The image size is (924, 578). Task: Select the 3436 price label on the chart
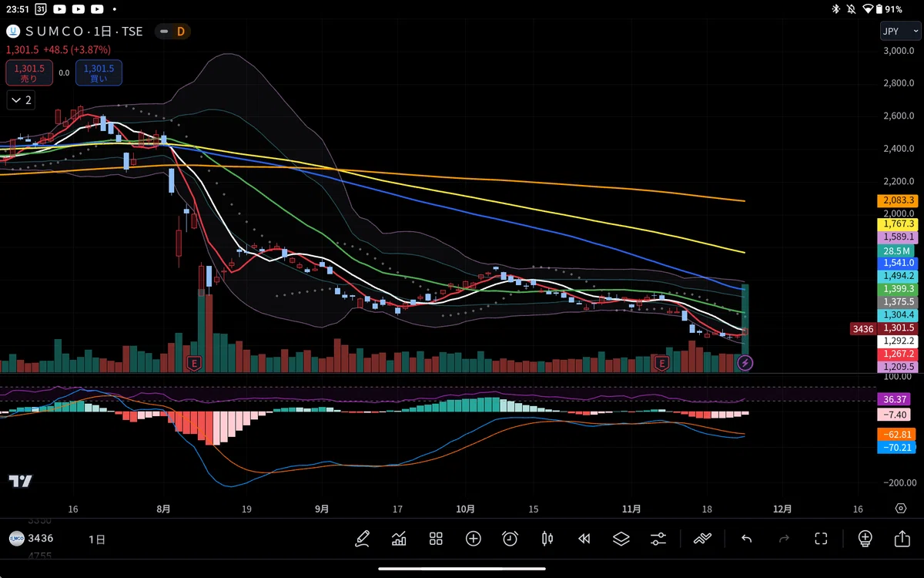tap(862, 328)
